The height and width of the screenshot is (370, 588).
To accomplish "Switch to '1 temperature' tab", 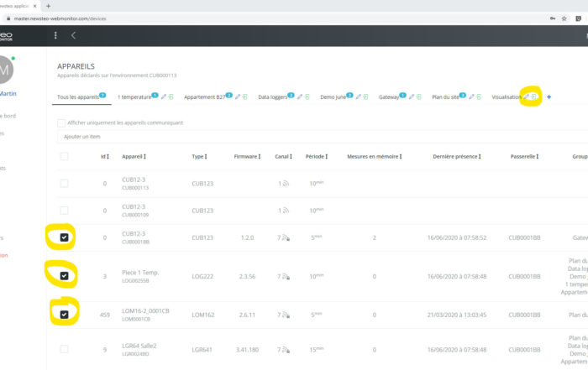I will point(134,97).
